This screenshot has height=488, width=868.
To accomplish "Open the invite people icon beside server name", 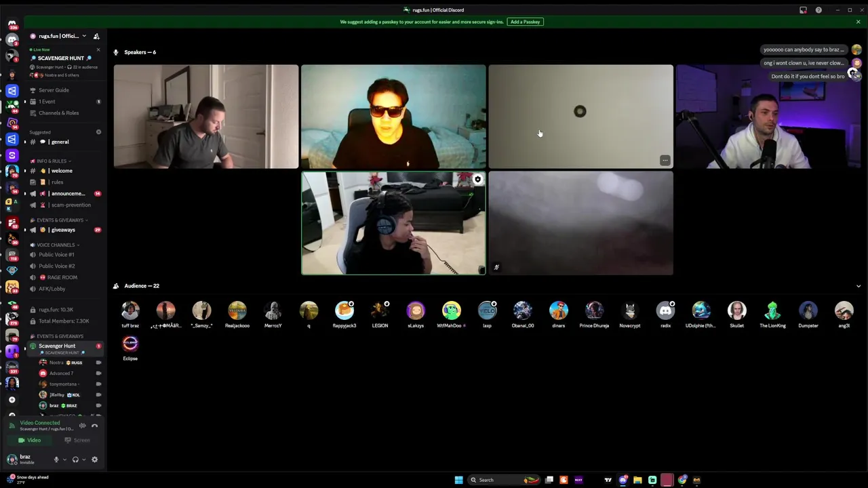I will tap(96, 36).
